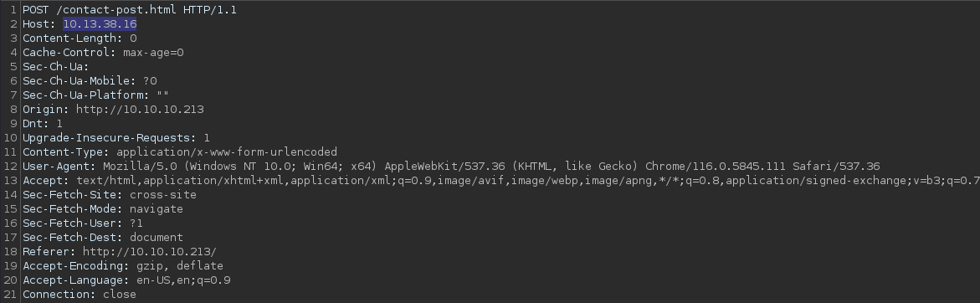Click the Origin URL http://10.10.10.213
This screenshot has height=303, width=980.
point(140,110)
